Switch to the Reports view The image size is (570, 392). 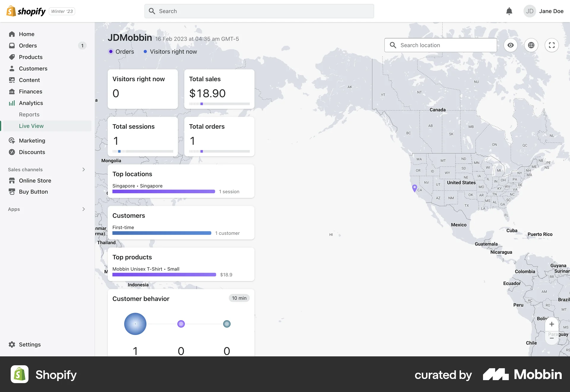(29, 114)
